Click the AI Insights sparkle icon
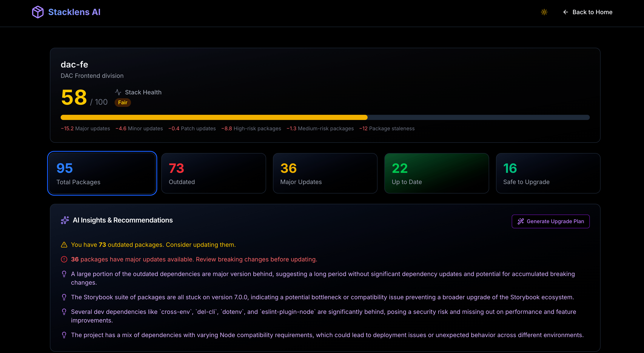 pos(65,220)
